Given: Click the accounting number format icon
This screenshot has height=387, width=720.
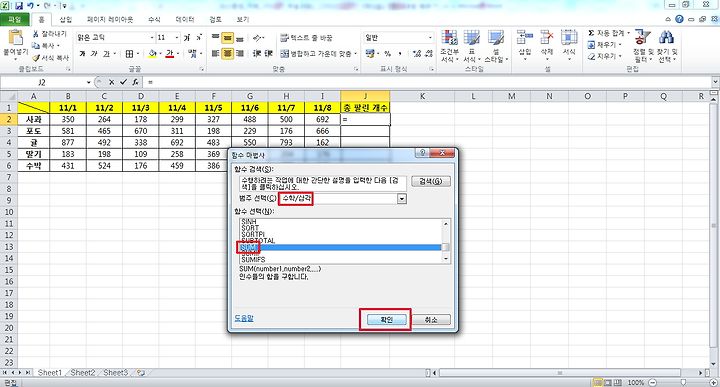Looking at the screenshot, I should pos(370,54).
